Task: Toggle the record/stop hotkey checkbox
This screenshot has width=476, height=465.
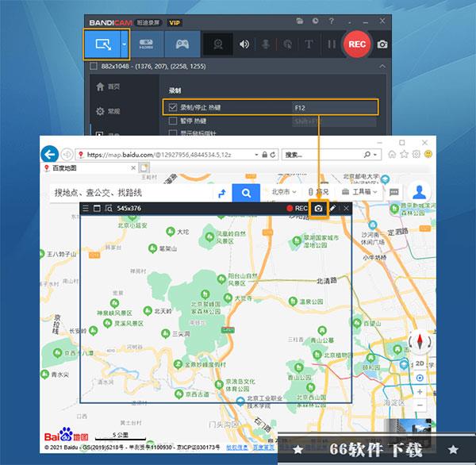Action: (x=173, y=107)
